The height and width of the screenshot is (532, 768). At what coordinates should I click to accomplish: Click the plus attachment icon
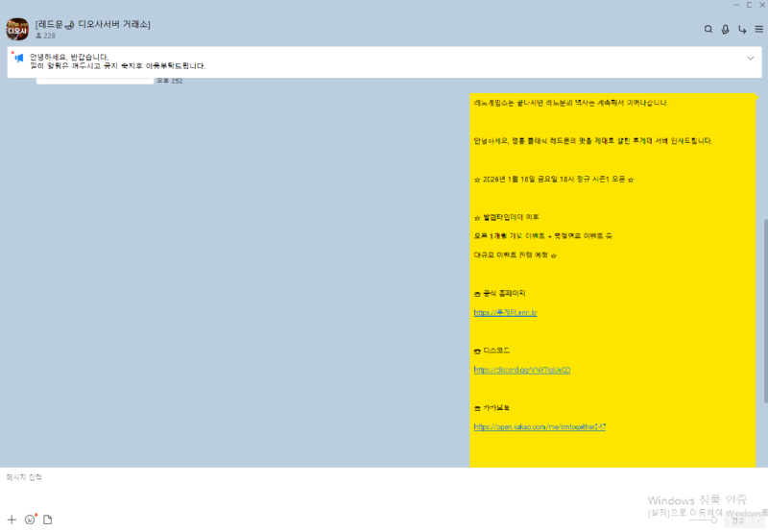click(x=12, y=520)
